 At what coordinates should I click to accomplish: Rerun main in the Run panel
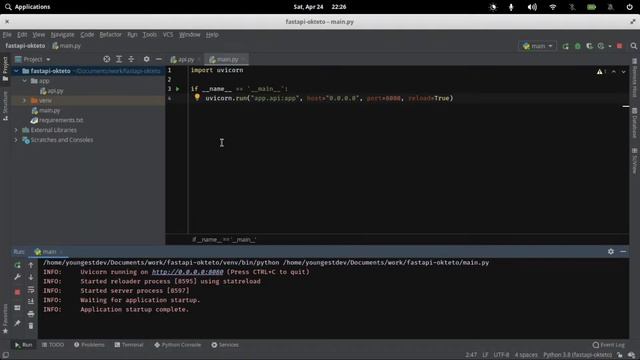click(17, 265)
